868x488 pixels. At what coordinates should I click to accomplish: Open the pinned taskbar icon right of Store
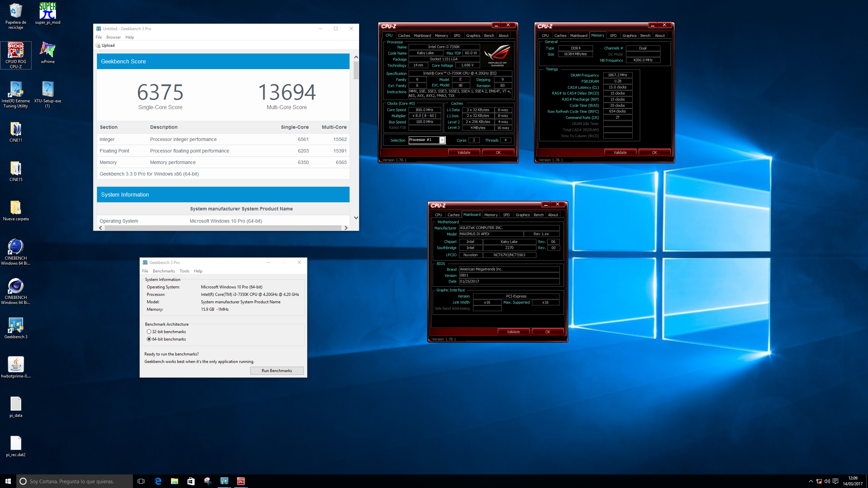208,481
